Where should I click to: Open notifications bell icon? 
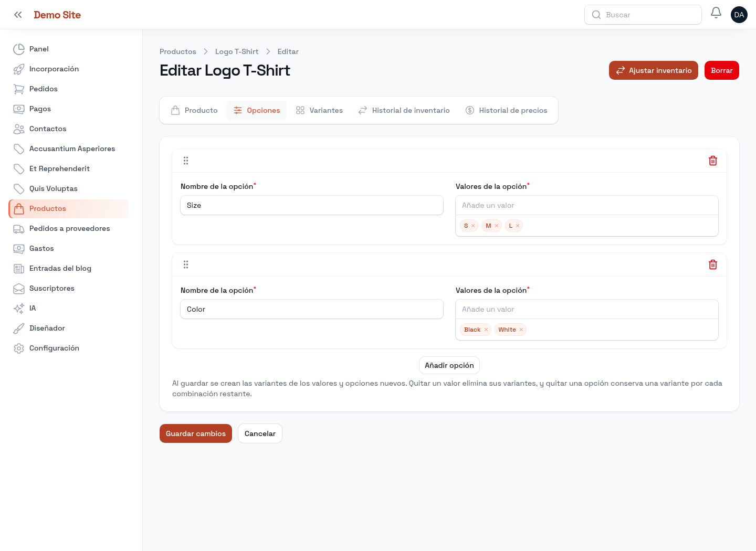[x=716, y=13]
